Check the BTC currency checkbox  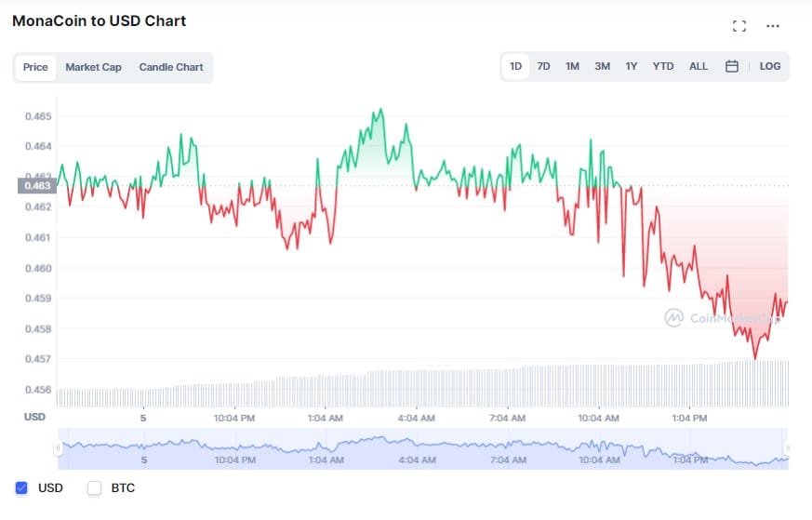point(94,487)
